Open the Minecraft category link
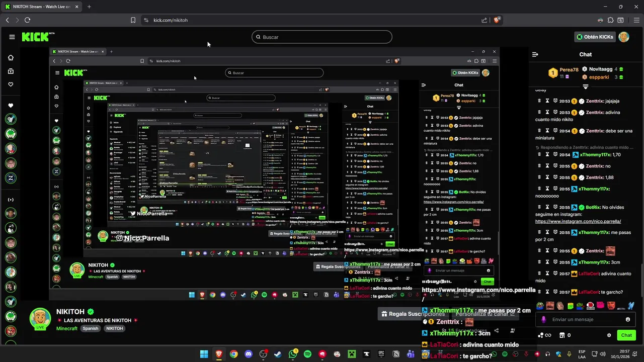 click(67, 328)
